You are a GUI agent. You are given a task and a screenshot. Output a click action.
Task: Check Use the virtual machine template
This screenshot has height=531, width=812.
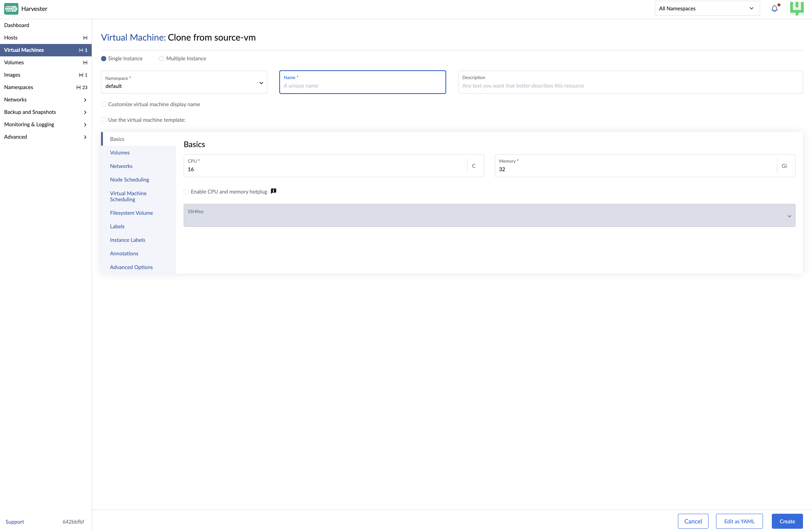(x=104, y=120)
